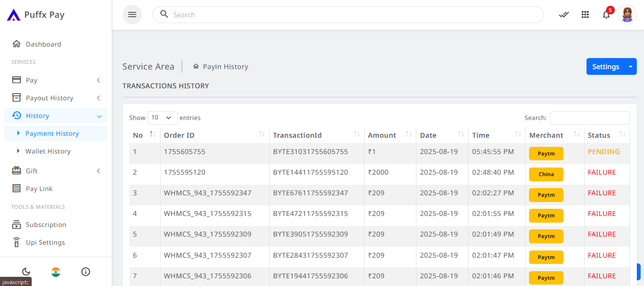Open Upi Settings menu item
The height and width of the screenshot is (286, 644).
click(56, 242)
